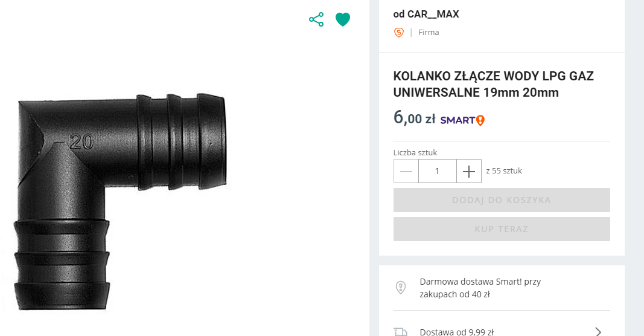This screenshot has width=644, height=336.
Task: Open the Dostawa od 9,99 zł row
Action: click(x=457, y=331)
